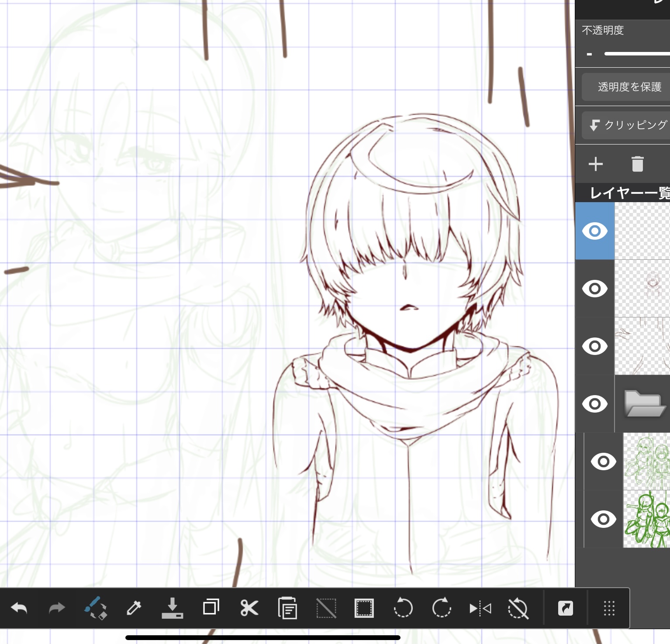Click the trash icon to delete layer
The width and height of the screenshot is (670, 644).
click(x=637, y=164)
